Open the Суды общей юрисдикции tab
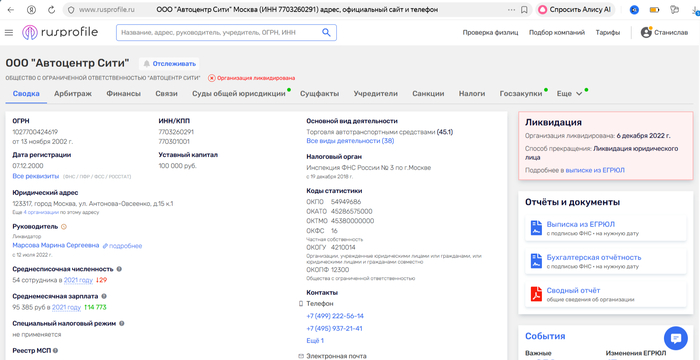The width and height of the screenshot is (700, 360). point(239,93)
